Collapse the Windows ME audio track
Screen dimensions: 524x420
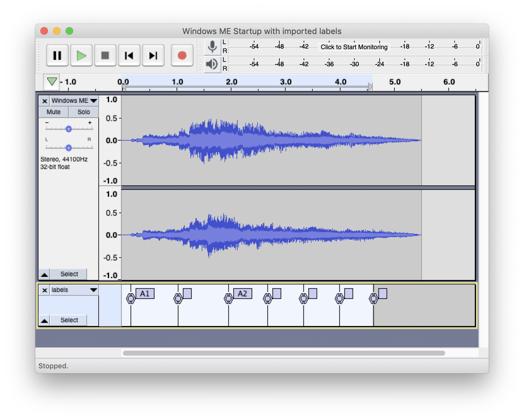pos(44,275)
